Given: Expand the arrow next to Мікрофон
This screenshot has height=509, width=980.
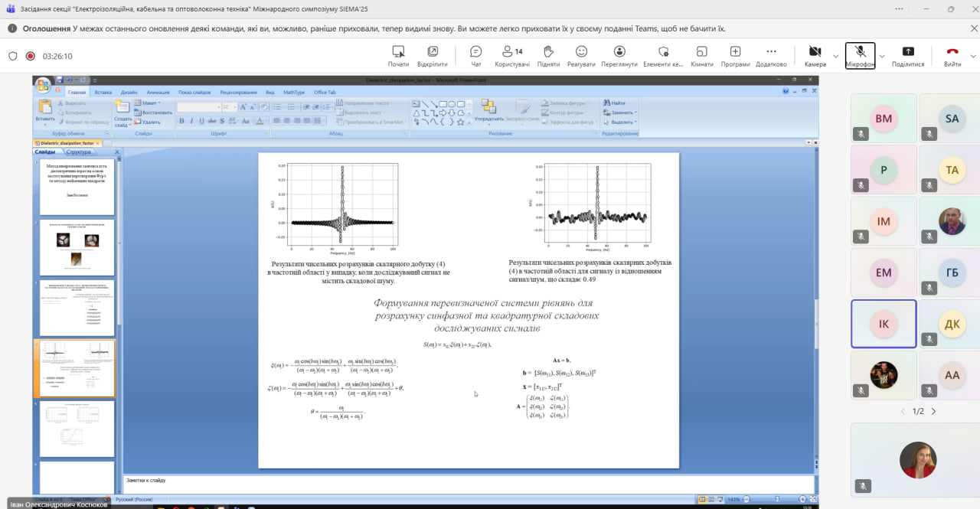Looking at the screenshot, I should [x=882, y=56].
